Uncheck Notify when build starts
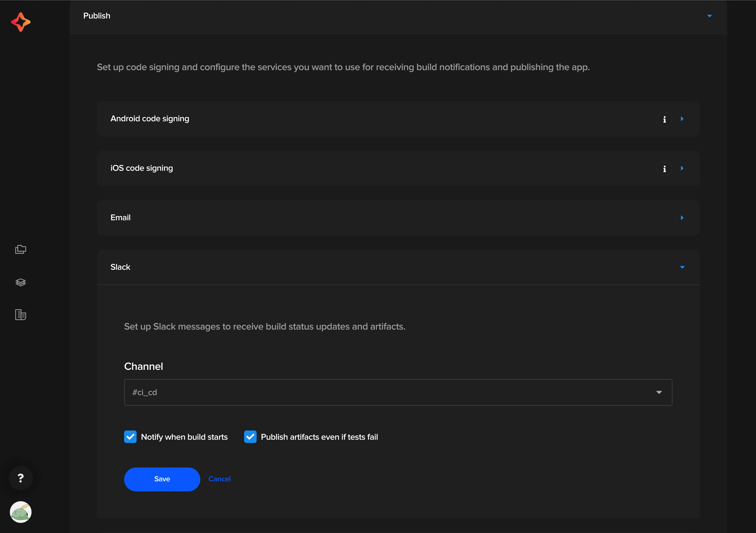 (130, 437)
